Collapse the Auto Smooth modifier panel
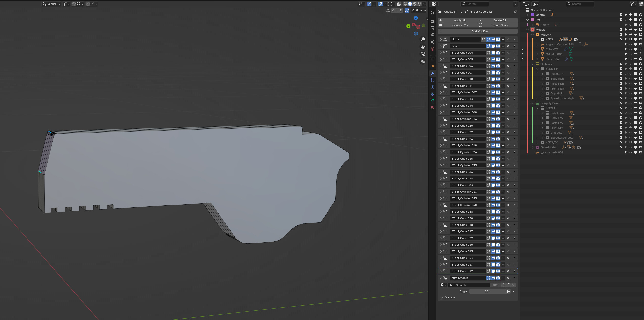Image resolution: width=644 pixels, height=320 pixels. pyautogui.click(x=441, y=278)
